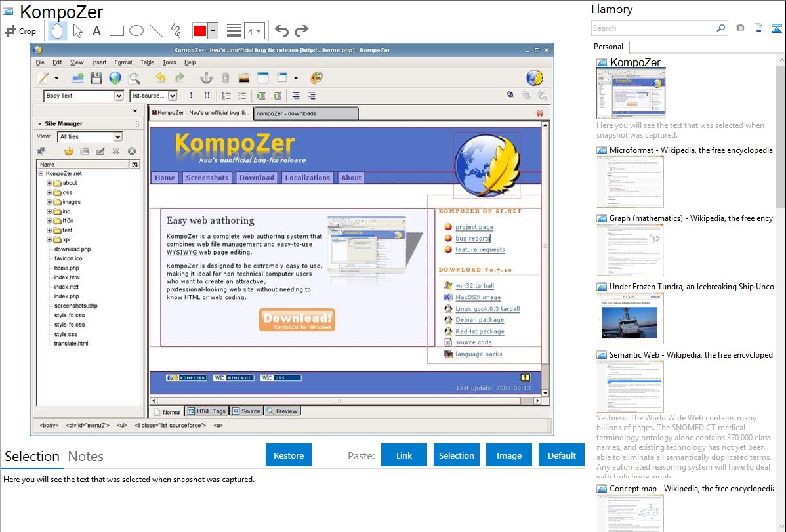This screenshot has width=786, height=532.
Task: Open the color picker dropdown arrow
Action: pos(213,31)
